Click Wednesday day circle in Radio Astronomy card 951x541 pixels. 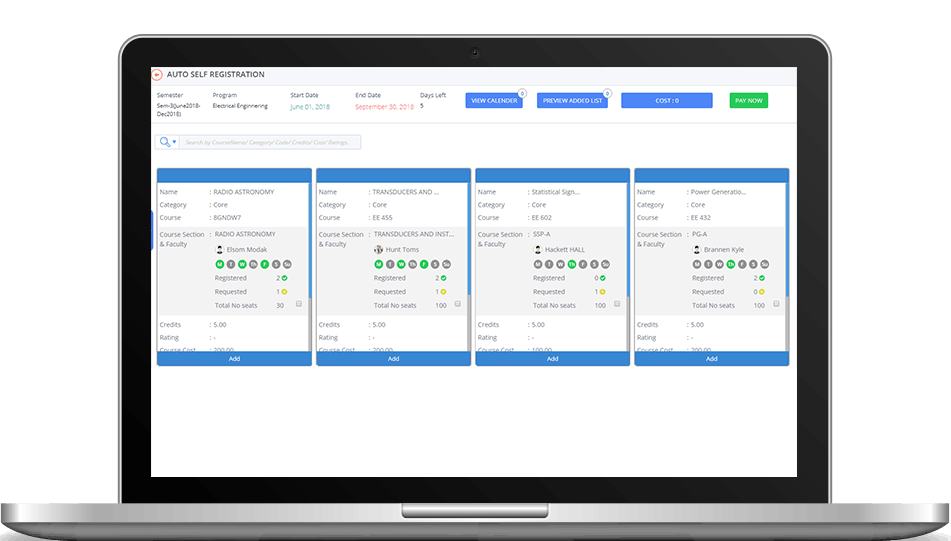(x=242, y=264)
